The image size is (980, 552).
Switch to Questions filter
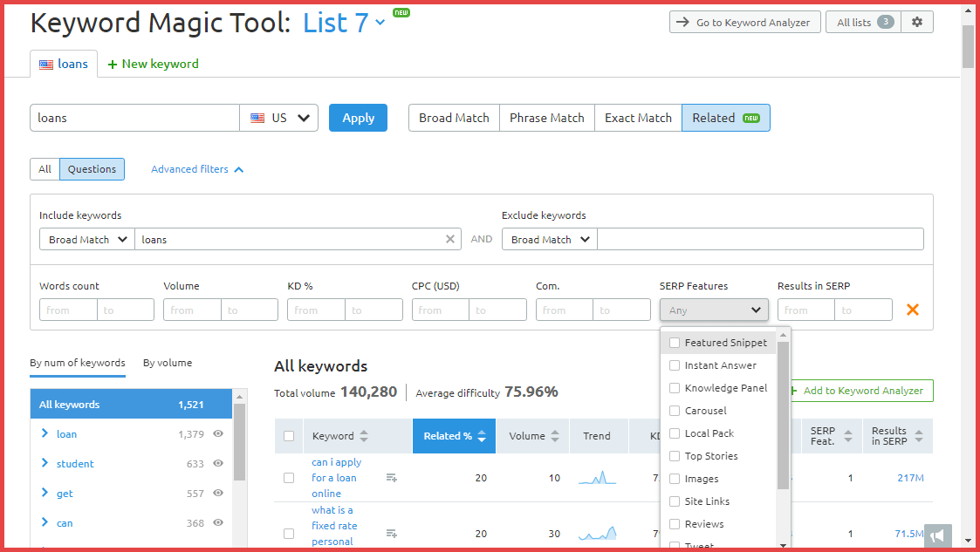(x=92, y=169)
